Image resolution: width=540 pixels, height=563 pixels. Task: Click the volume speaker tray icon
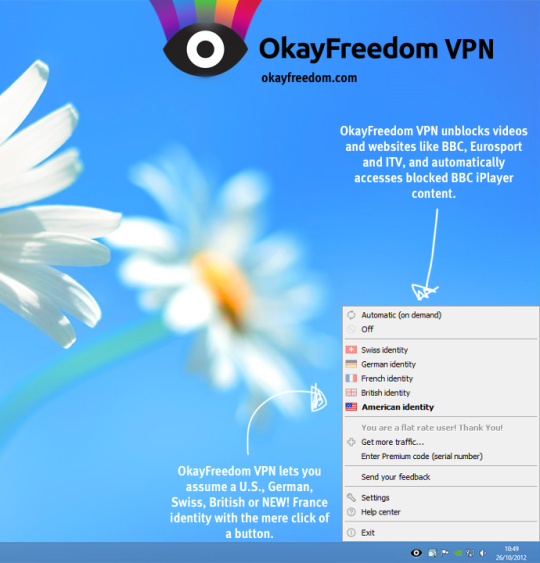[x=483, y=553]
